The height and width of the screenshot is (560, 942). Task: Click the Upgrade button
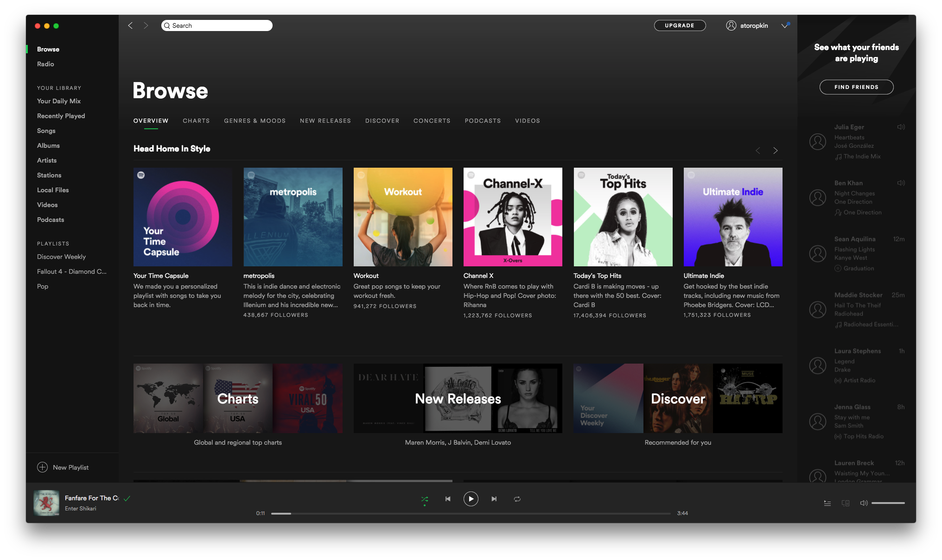[680, 25]
